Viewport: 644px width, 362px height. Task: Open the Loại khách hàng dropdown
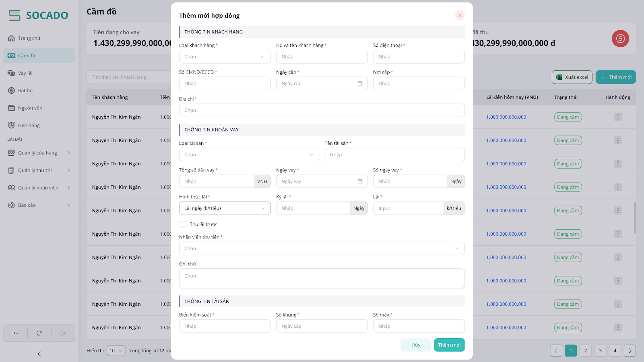click(x=225, y=57)
